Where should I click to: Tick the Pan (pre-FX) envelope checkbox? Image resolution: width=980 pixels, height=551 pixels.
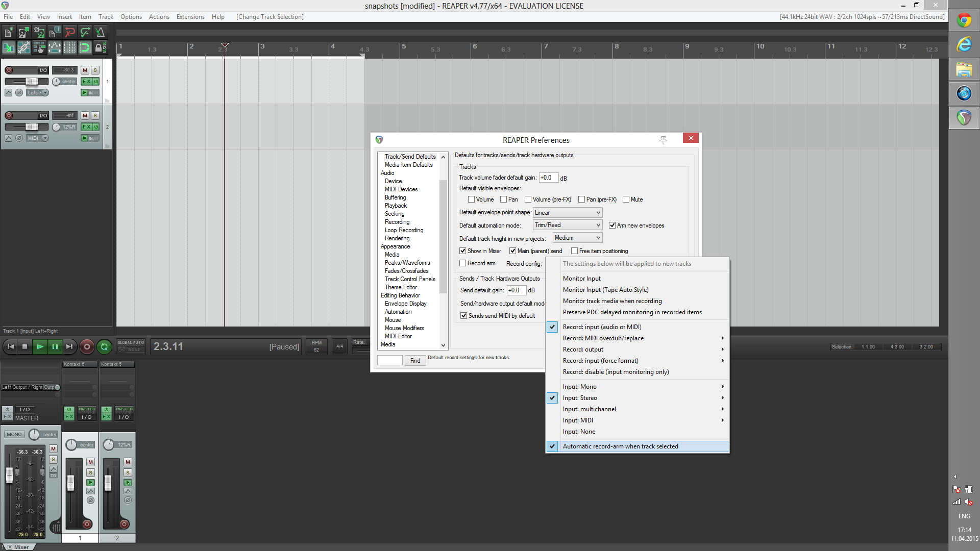point(581,199)
